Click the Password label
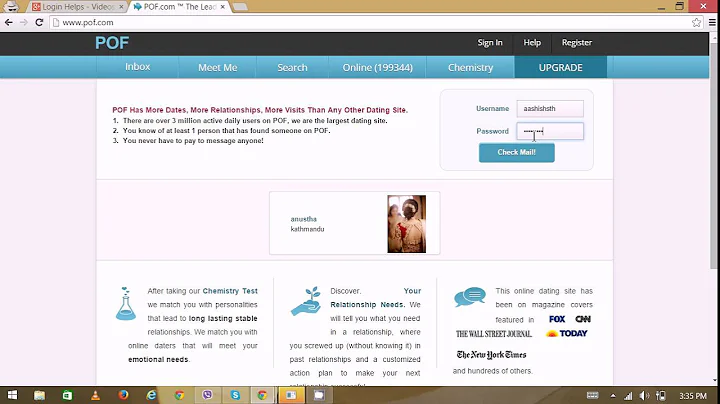The image size is (720, 404). coord(492,131)
